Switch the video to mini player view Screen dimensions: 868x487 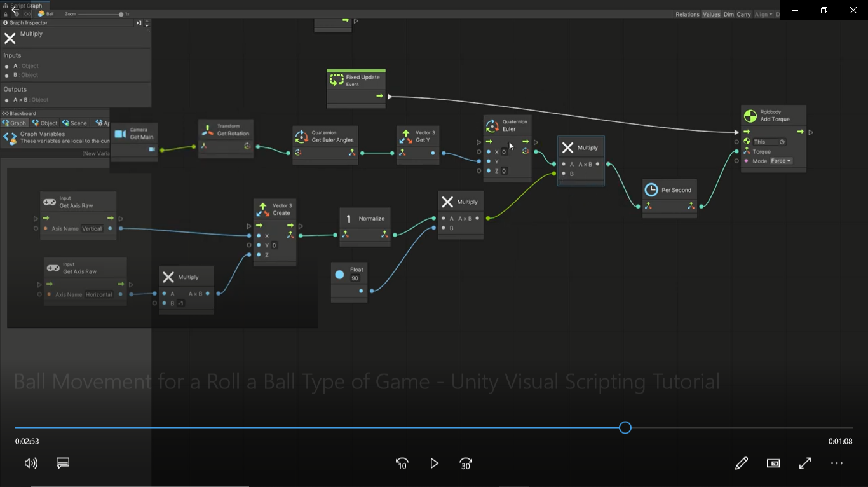point(773,463)
